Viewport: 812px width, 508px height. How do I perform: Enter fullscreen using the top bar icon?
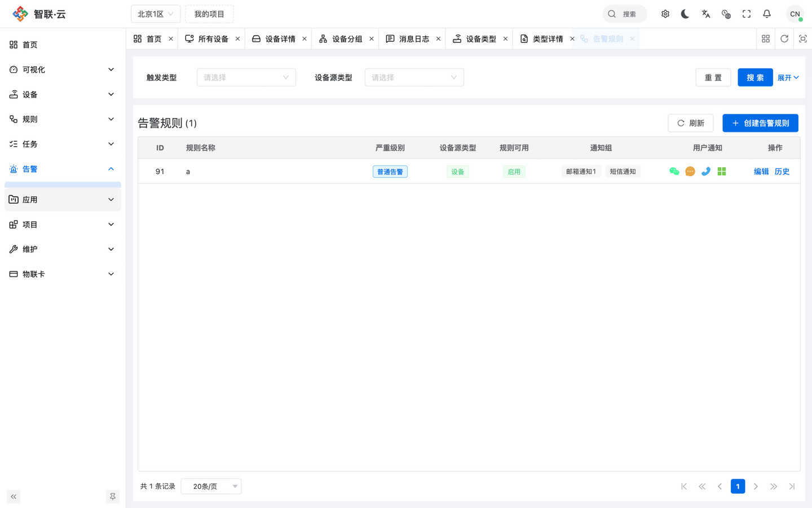click(x=747, y=14)
